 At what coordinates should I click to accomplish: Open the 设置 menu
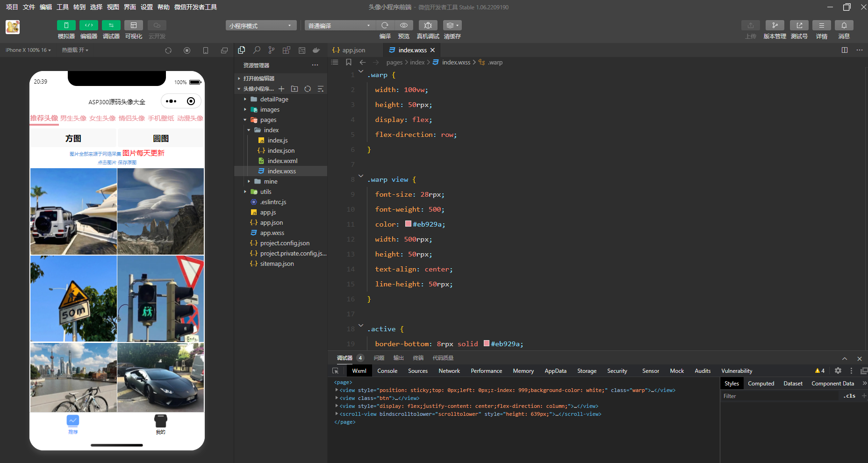pyautogui.click(x=147, y=7)
